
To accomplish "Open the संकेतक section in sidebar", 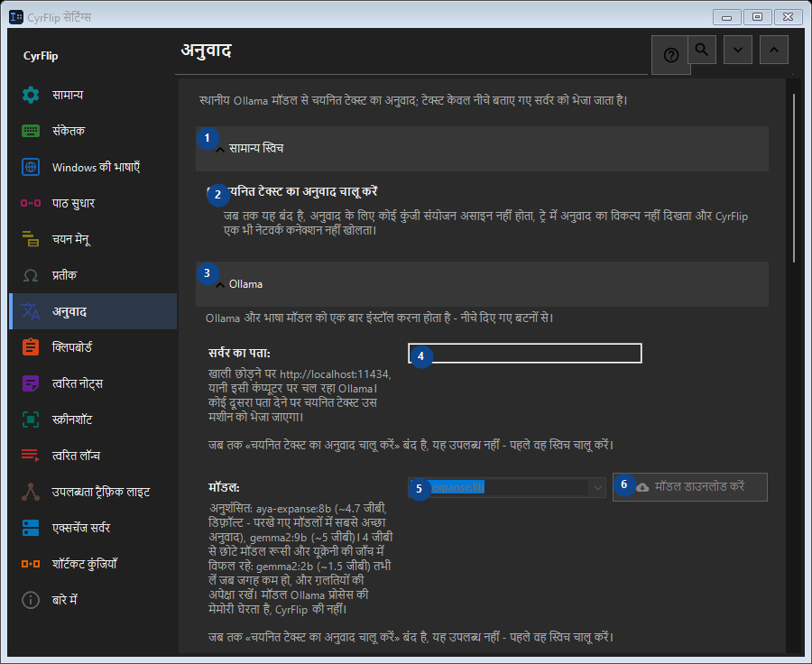I will [x=93, y=131].
